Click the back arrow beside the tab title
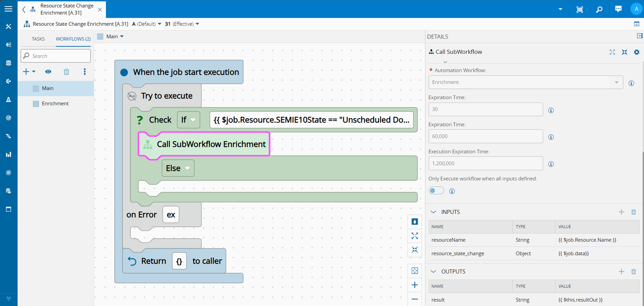Screen dimensions: 644x306 pos(23,9)
